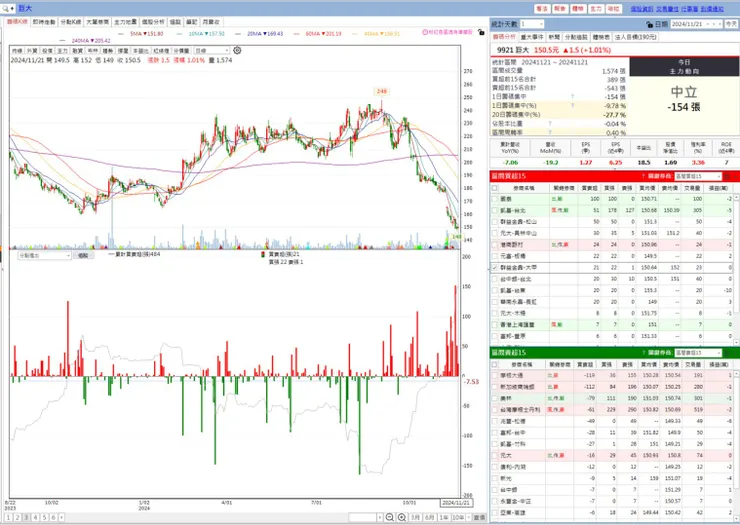Click the red icon in 區間買超15 header

tap(727, 176)
